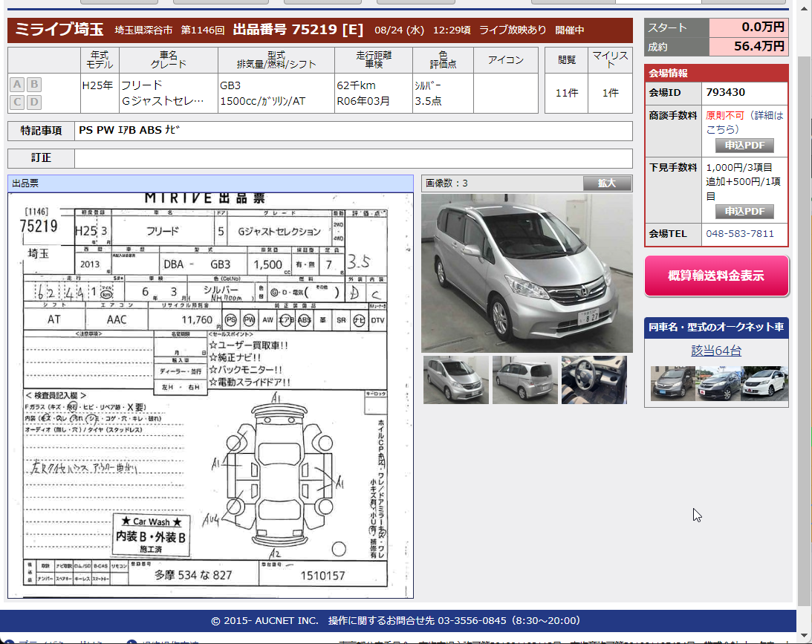Select the interior steering wheel thumbnail
The width and height of the screenshot is (812, 644).
coord(594,380)
